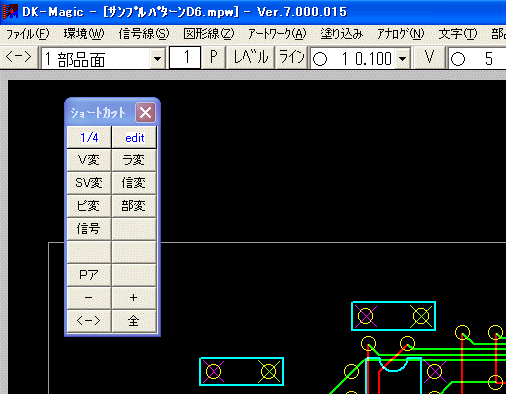Click the ライン toolbar button

coord(292,58)
